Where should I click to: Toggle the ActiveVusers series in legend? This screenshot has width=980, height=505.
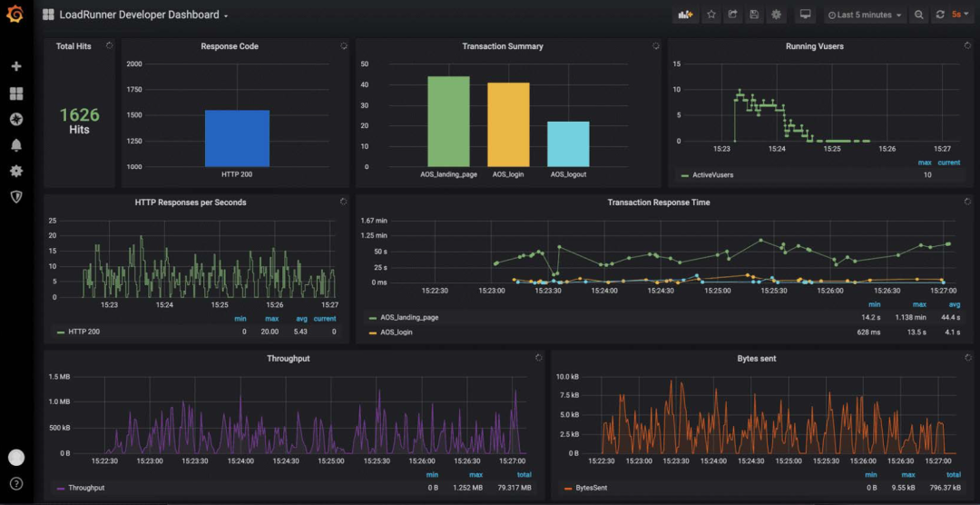[x=712, y=175]
